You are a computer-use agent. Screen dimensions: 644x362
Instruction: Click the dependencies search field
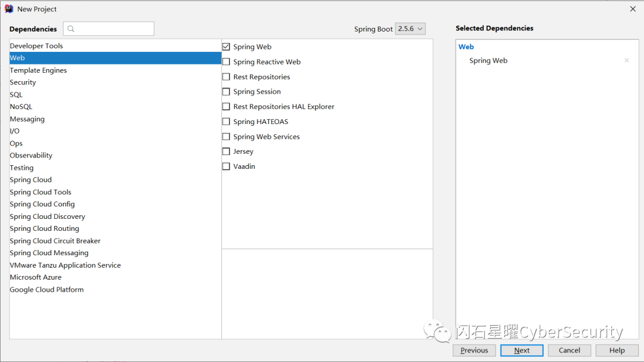109,29
